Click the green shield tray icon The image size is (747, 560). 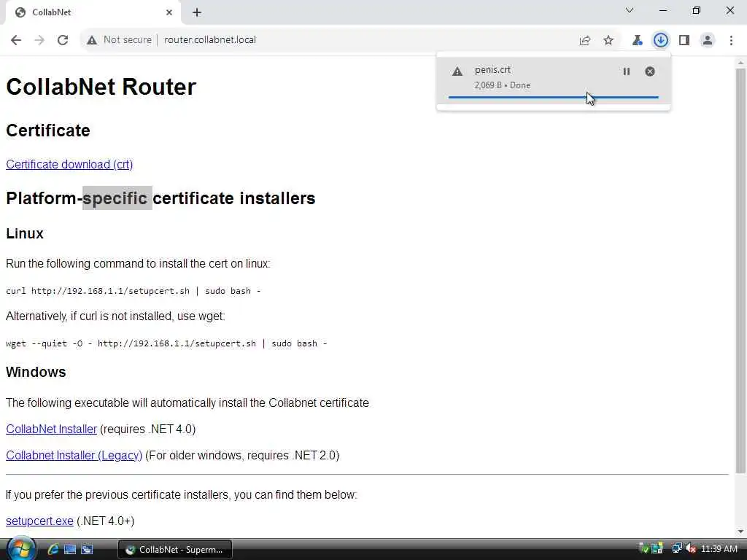coord(644,549)
